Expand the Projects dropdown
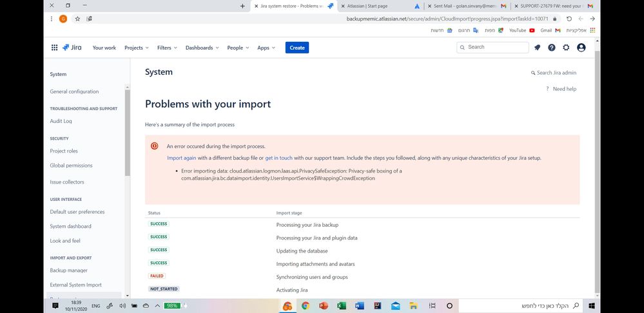This screenshot has height=313, width=644. tap(137, 48)
